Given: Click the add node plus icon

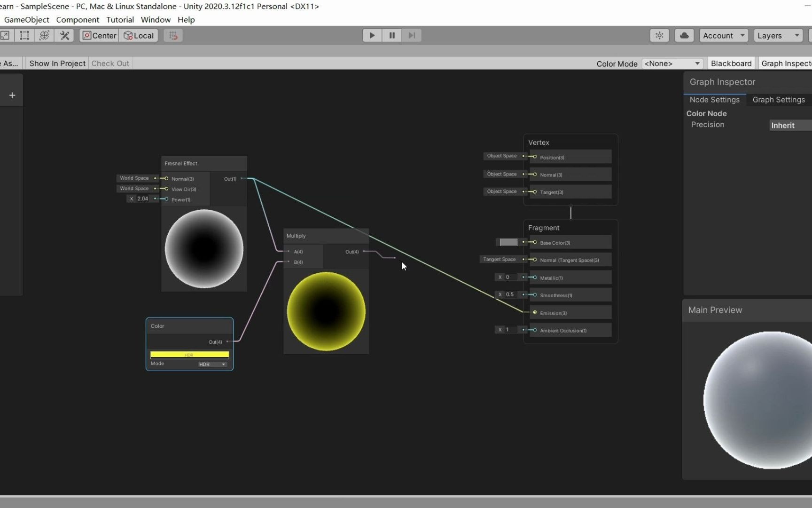Looking at the screenshot, I should point(12,95).
